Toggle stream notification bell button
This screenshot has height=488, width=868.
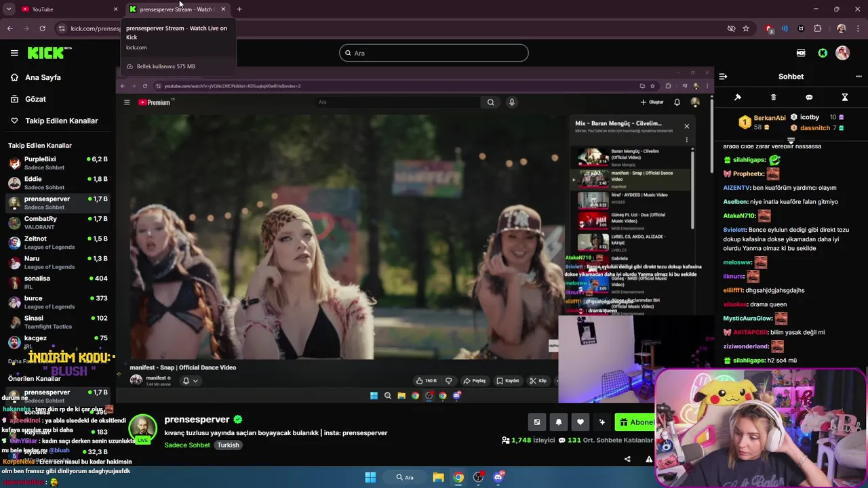[x=558, y=422]
